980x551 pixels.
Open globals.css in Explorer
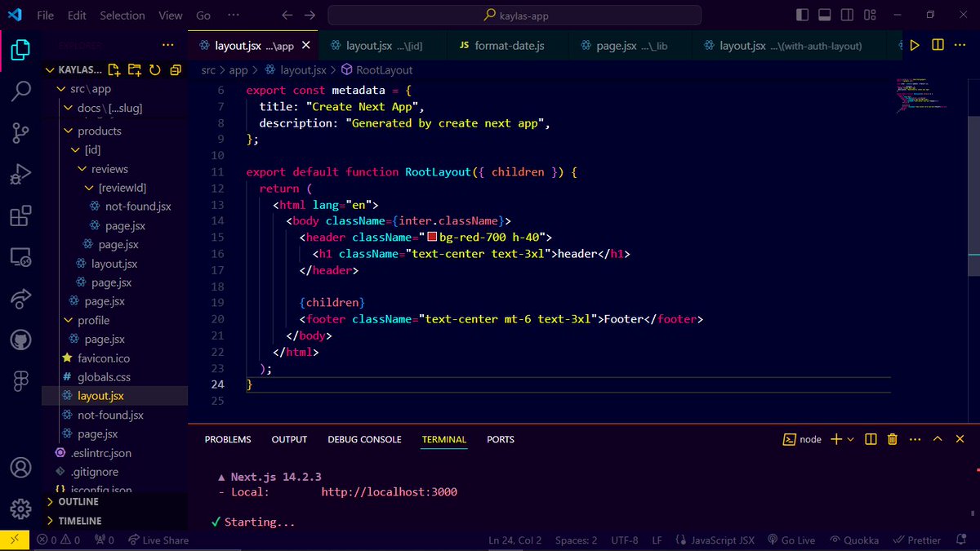pos(104,377)
